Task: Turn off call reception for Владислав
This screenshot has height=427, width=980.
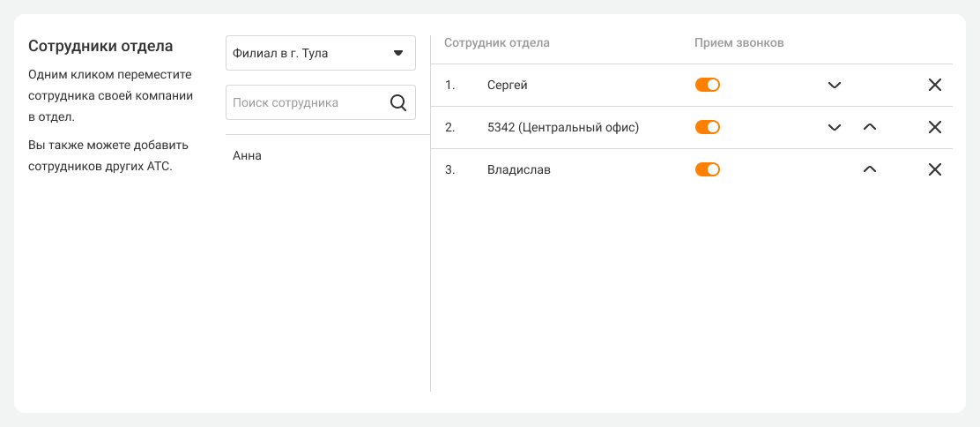Action: pyautogui.click(x=708, y=169)
